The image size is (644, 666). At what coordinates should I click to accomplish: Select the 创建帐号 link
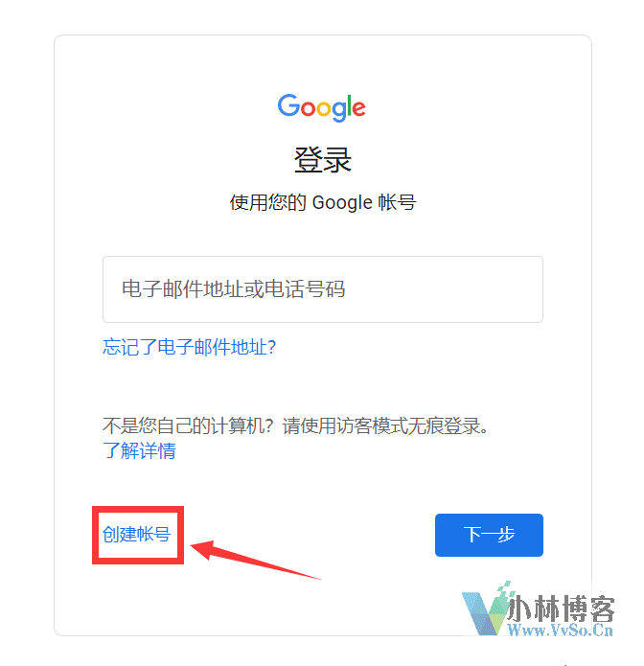[136, 535]
